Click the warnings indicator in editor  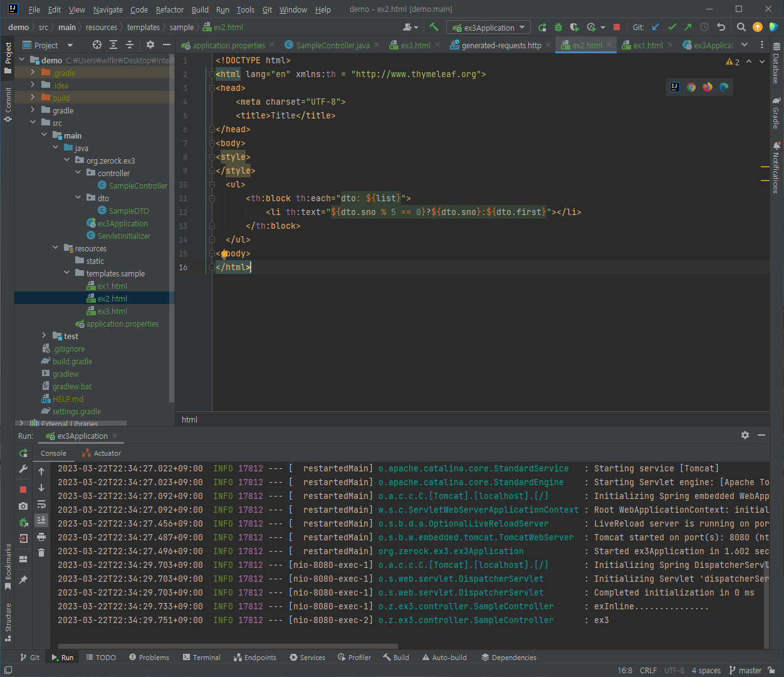(x=733, y=61)
